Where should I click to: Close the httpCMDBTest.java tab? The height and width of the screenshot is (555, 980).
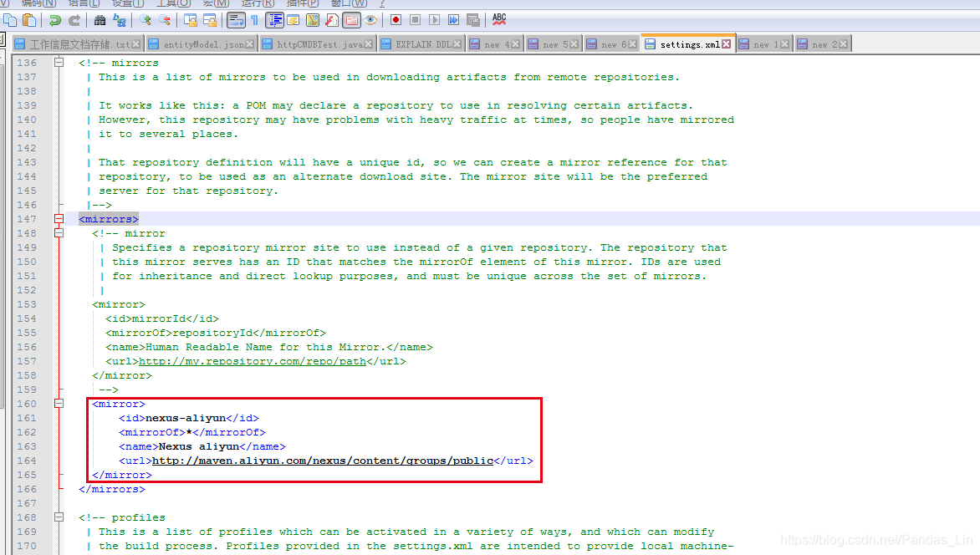pos(368,44)
